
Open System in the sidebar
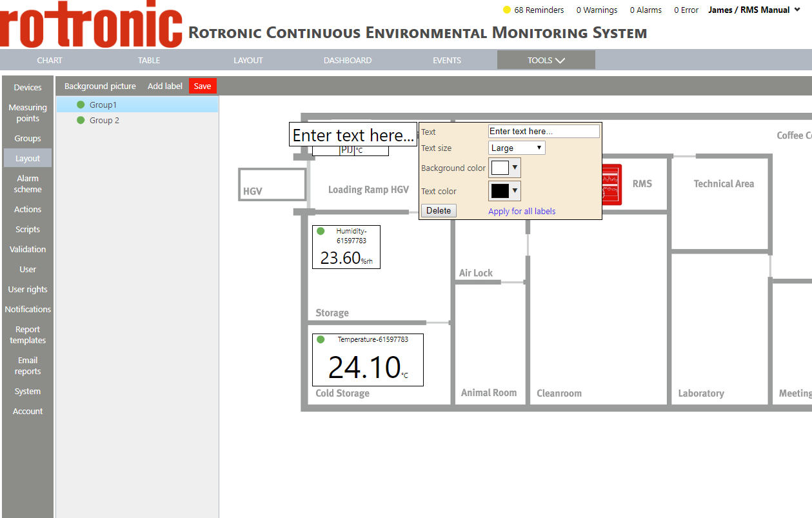(28, 391)
